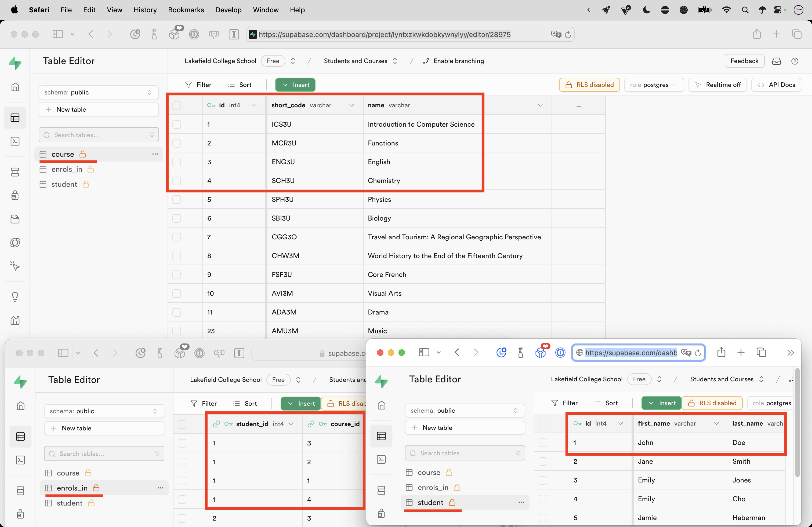Click the add column plus icon
Viewport: 812px width, 527px height.
click(579, 106)
